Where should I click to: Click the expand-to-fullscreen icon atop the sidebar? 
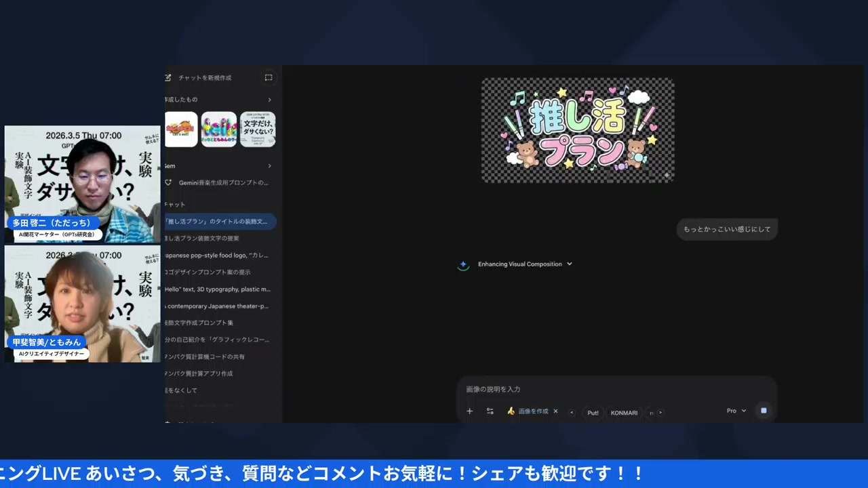269,78
